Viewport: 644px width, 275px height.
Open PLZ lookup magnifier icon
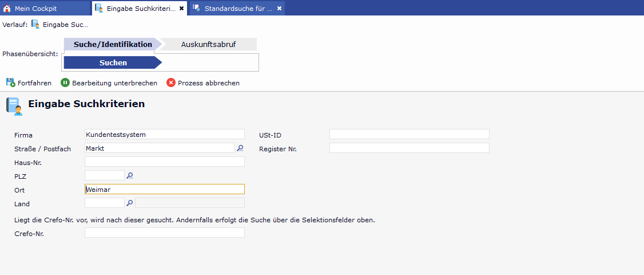(130, 175)
